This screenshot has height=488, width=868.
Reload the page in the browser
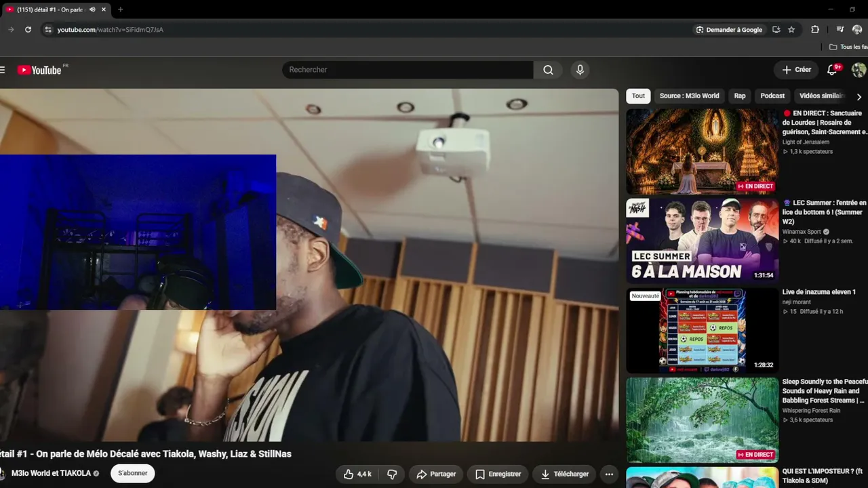pyautogui.click(x=28, y=30)
